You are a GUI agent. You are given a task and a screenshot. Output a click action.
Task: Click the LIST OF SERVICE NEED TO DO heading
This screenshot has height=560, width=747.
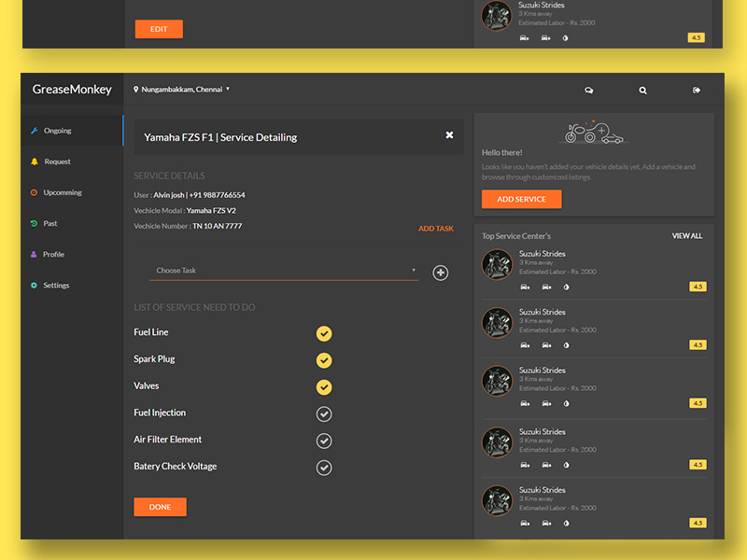point(194,307)
